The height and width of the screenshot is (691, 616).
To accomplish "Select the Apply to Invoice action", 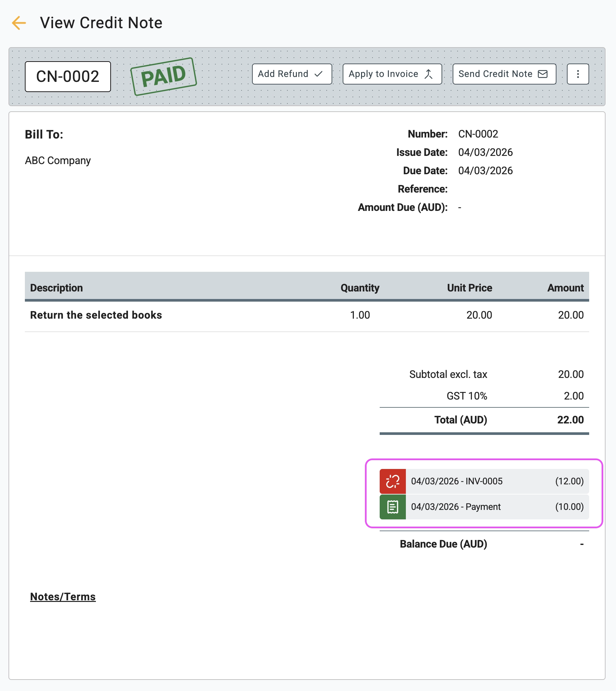I will tap(384, 74).
